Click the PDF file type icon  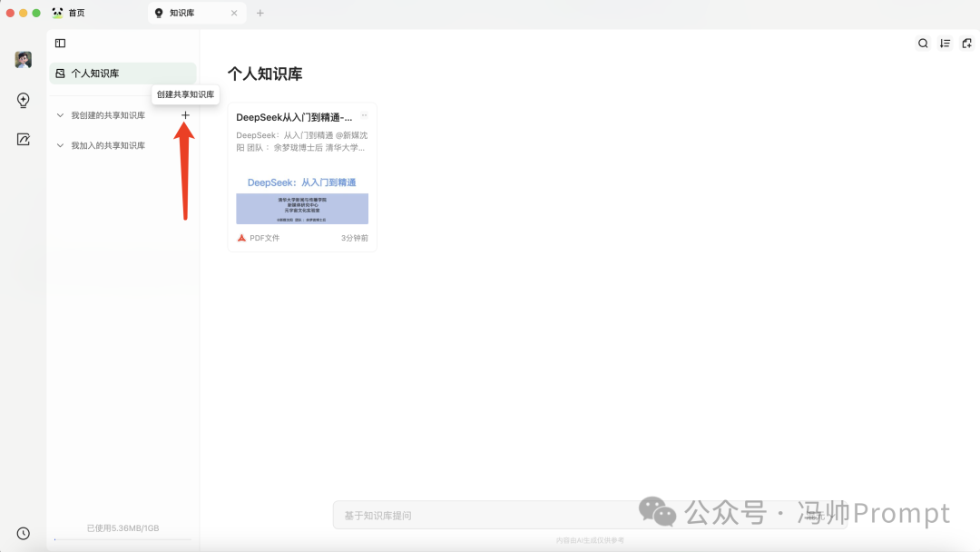tap(242, 238)
